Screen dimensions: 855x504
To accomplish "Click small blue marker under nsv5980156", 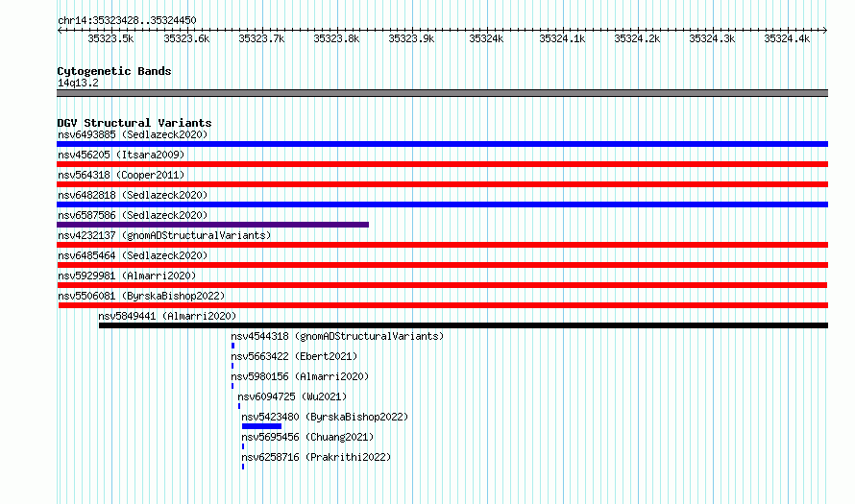I will [232, 386].
